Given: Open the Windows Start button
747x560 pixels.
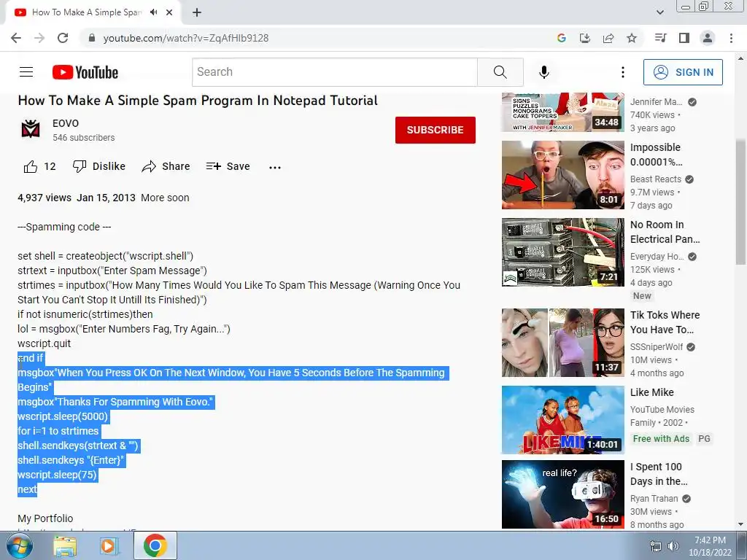Looking at the screenshot, I should coord(20,545).
